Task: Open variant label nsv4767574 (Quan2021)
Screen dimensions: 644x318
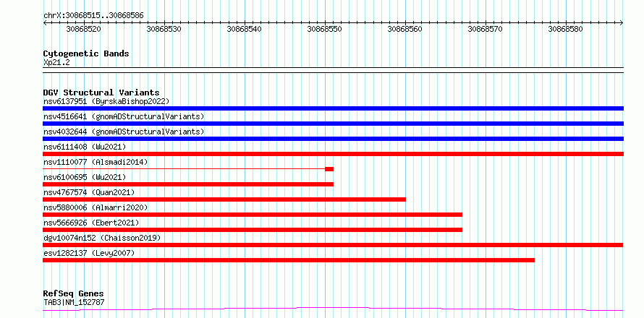Action: click(89, 192)
